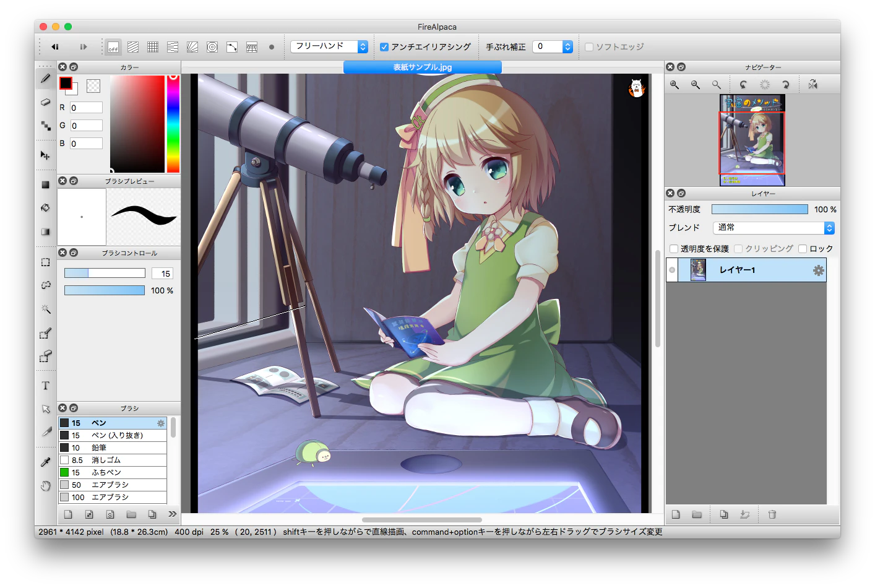Activate the hand pan tool
This screenshot has height=588, width=875.
point(45,486)
